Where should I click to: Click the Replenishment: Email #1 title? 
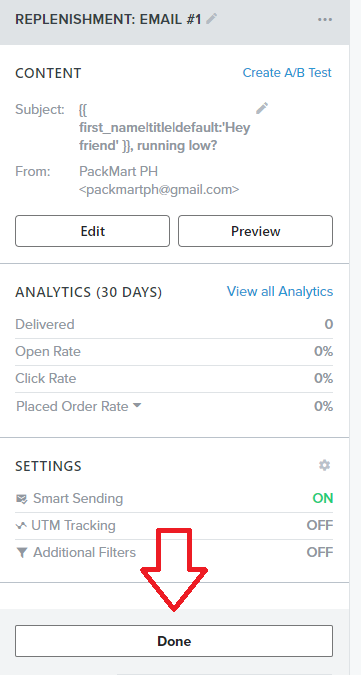point(108,19)
